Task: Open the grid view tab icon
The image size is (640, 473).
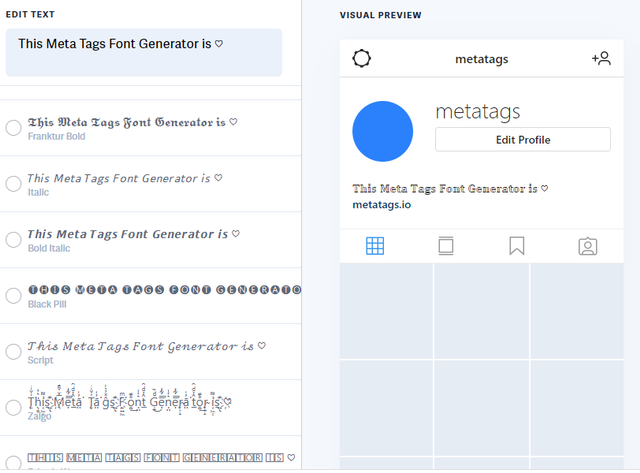Action: point(375,246)
